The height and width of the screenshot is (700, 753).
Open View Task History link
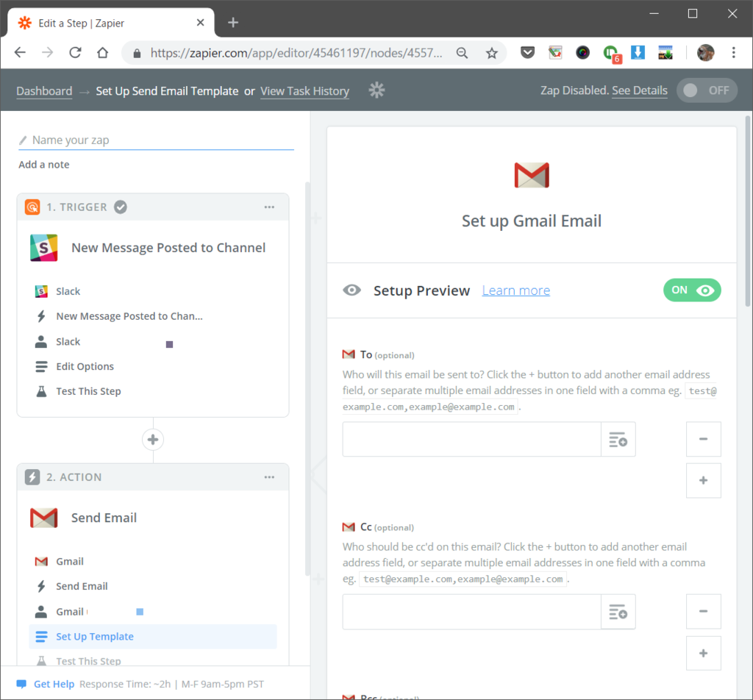tap(304, 90)
